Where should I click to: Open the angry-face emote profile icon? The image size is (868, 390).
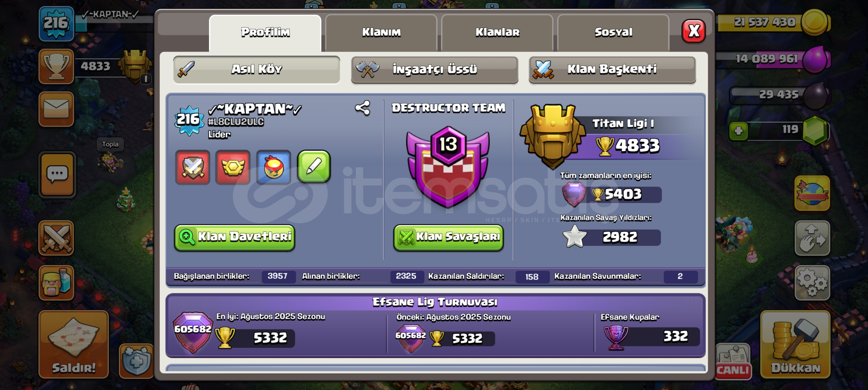tap(274, 167)
